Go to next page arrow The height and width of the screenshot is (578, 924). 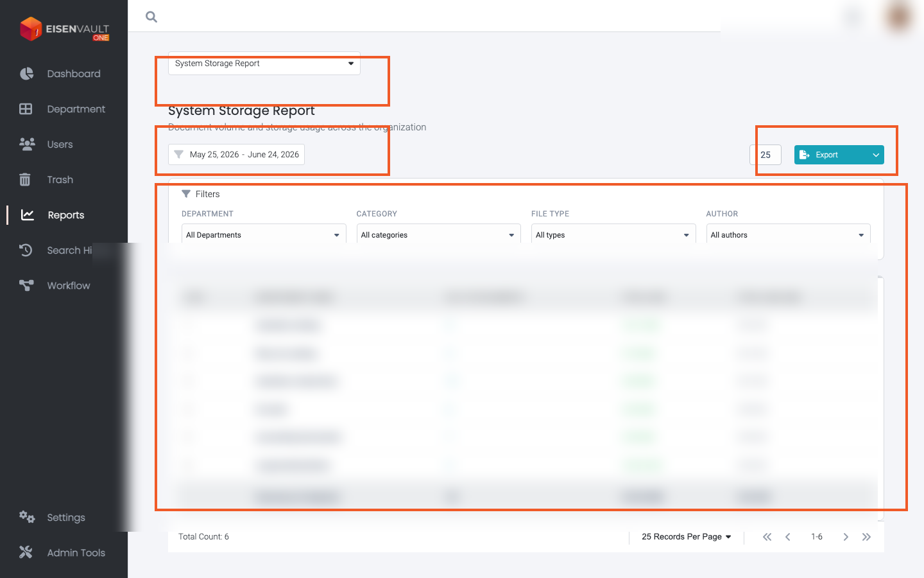[846, 537]
